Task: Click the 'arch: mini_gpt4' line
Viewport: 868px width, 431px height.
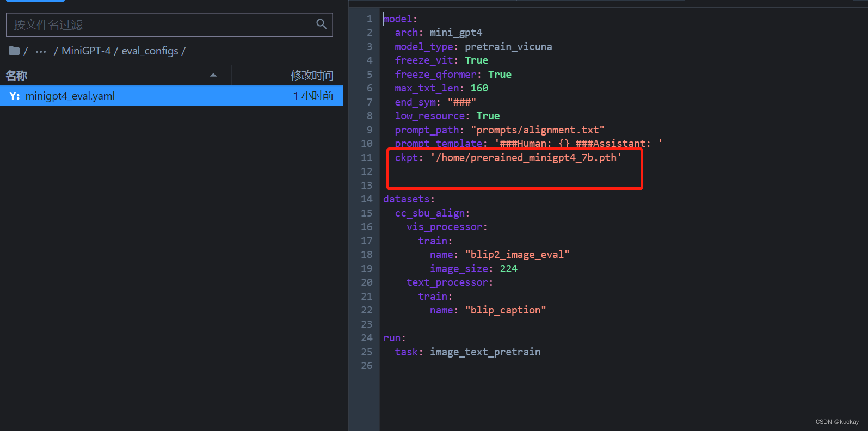Action: (x=439, y=33)
